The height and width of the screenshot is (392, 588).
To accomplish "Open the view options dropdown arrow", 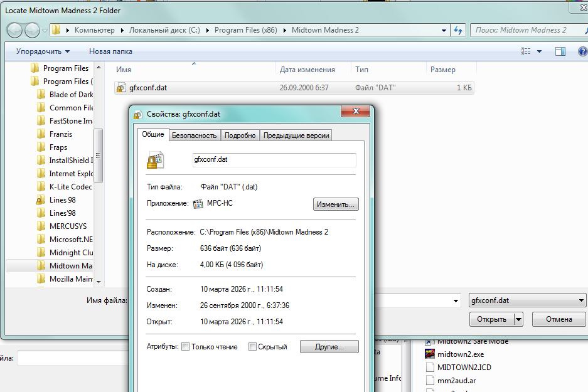I will click(x=539, y=51).
